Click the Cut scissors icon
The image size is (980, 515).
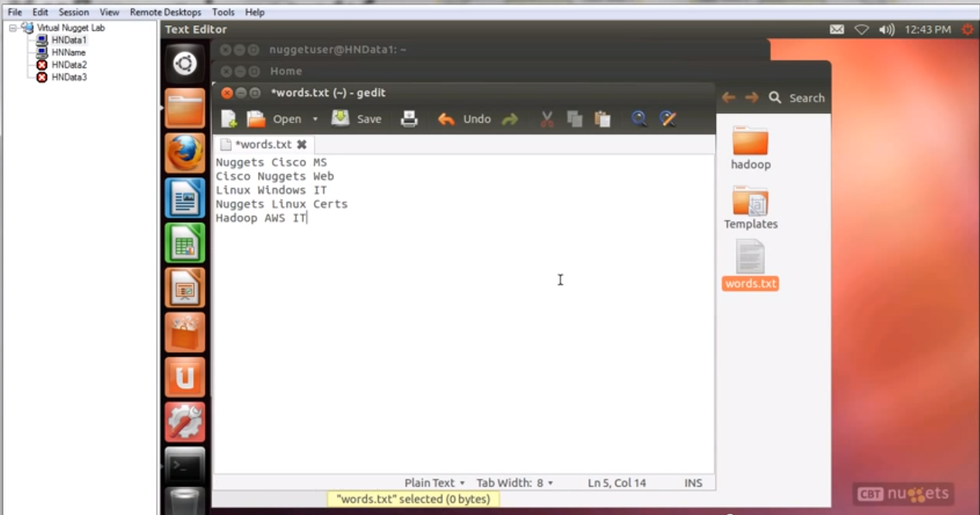click(x=547, y=119)
